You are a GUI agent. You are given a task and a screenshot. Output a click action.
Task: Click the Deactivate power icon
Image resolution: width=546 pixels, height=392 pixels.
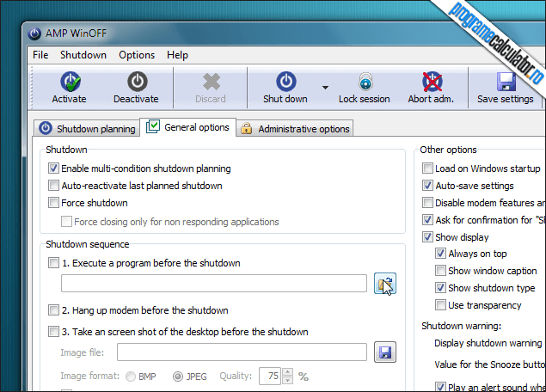[138, 82]
